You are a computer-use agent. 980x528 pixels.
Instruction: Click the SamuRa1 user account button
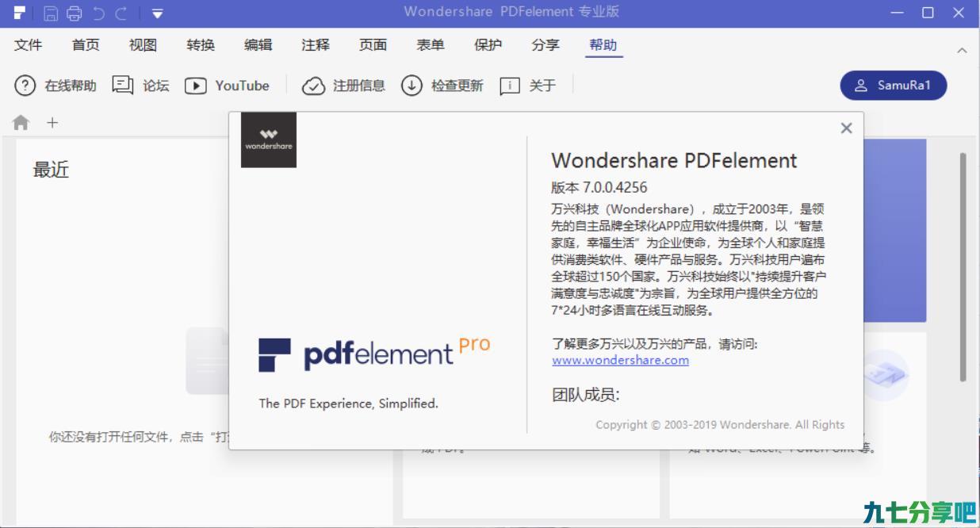[x=894, y=86]
